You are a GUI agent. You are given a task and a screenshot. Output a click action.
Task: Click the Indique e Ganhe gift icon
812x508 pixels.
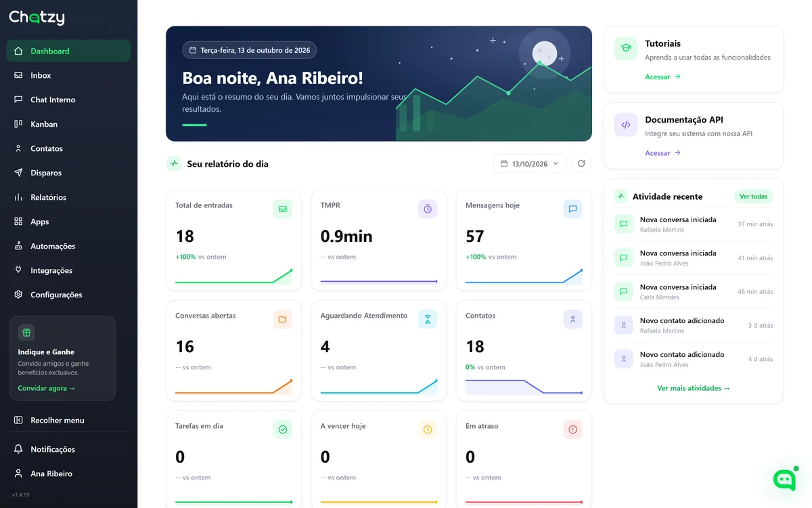coord(26,333)
